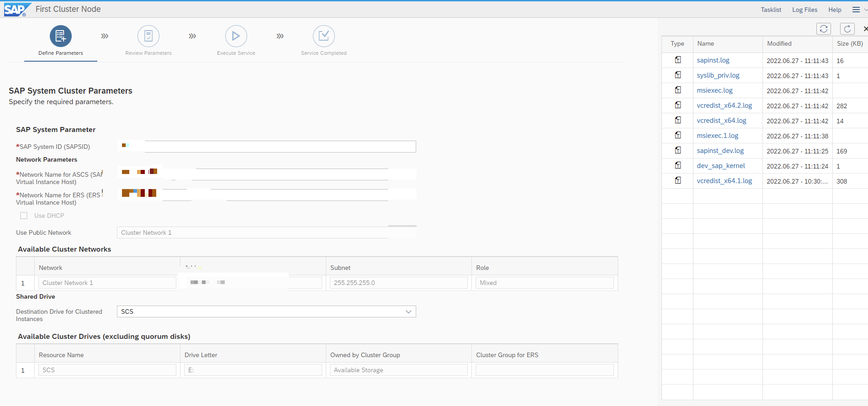This screenshot has width=868, height=406.
Task: Click the Available Cluster Networks heading
Action: pos(64,249)
